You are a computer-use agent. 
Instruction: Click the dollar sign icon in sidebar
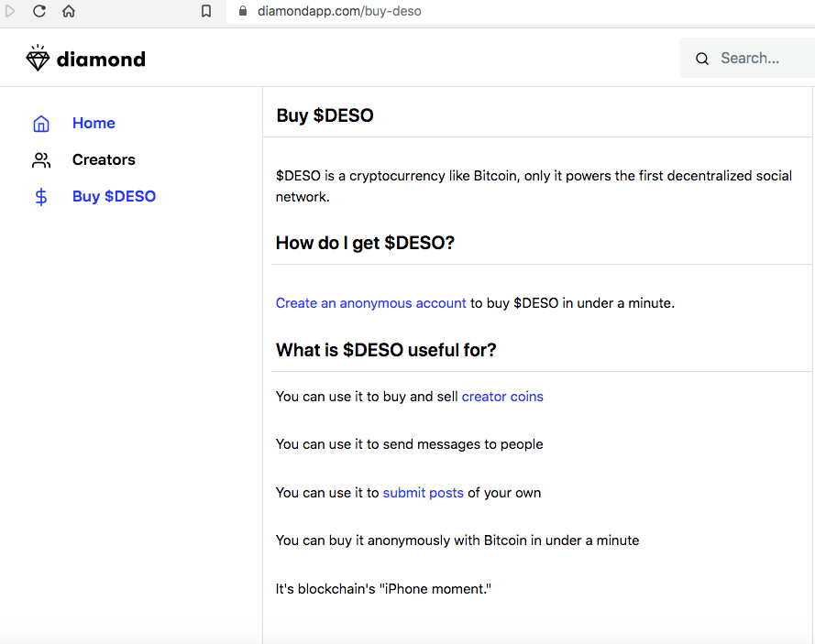41,197
